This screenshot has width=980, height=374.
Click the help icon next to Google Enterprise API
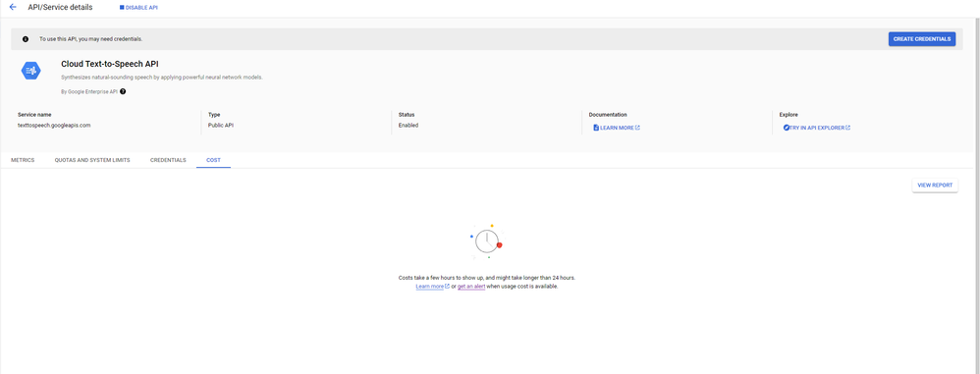tap(123, 91)
